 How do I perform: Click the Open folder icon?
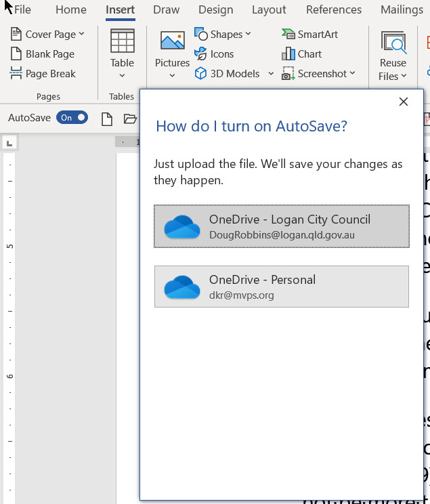pos(130,119)
